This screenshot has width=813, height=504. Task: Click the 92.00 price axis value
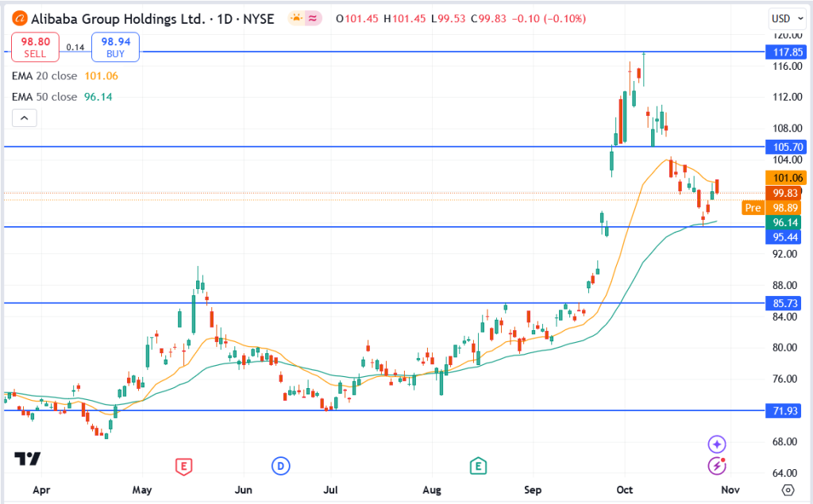pyautogui.click(x=787, y=254)
